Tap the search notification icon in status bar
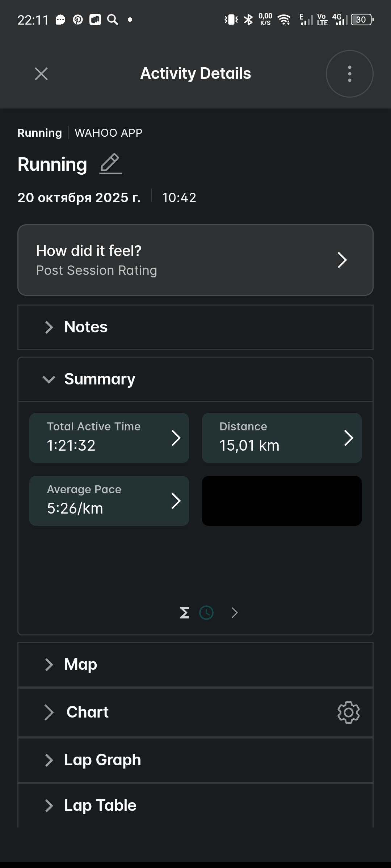This screenshot has width=391, height=868. 113,20
